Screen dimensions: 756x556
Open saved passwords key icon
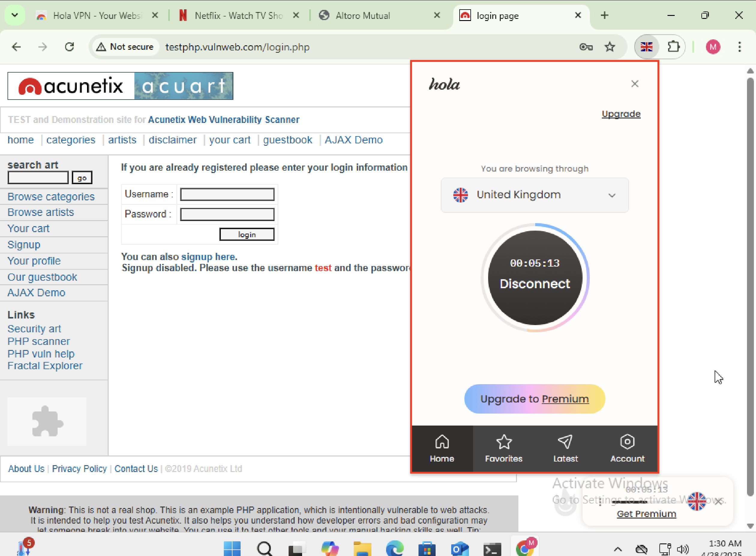coord(586,47)
